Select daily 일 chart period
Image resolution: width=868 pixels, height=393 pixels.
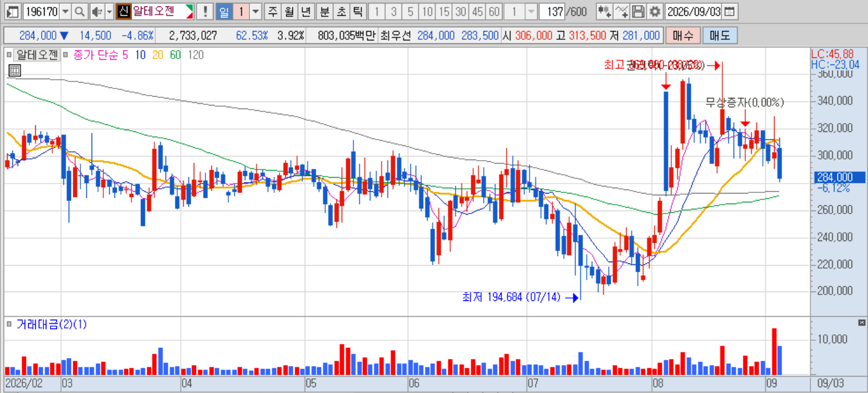tap(224, 11)
